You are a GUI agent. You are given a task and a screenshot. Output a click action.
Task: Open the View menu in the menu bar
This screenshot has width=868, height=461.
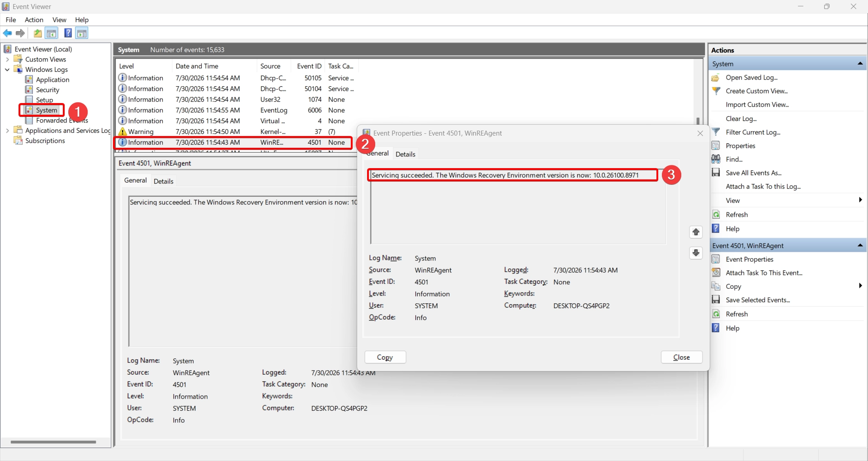click(59, 20)
